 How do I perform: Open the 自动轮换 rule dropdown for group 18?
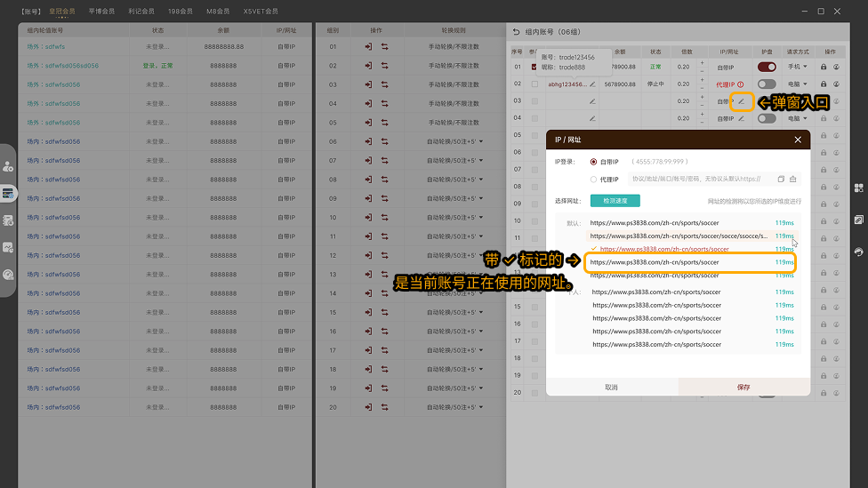tap(455, 369)
